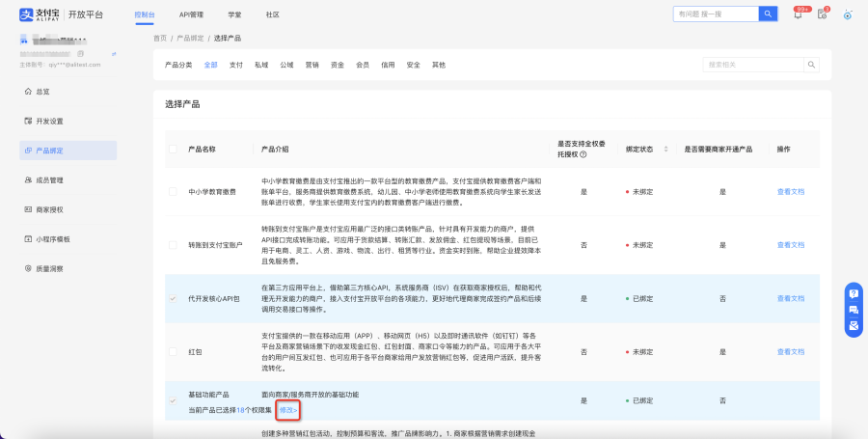Click the 质量洞察 shield icon
The height and width of the screenshot is (439, 868).
28,268
